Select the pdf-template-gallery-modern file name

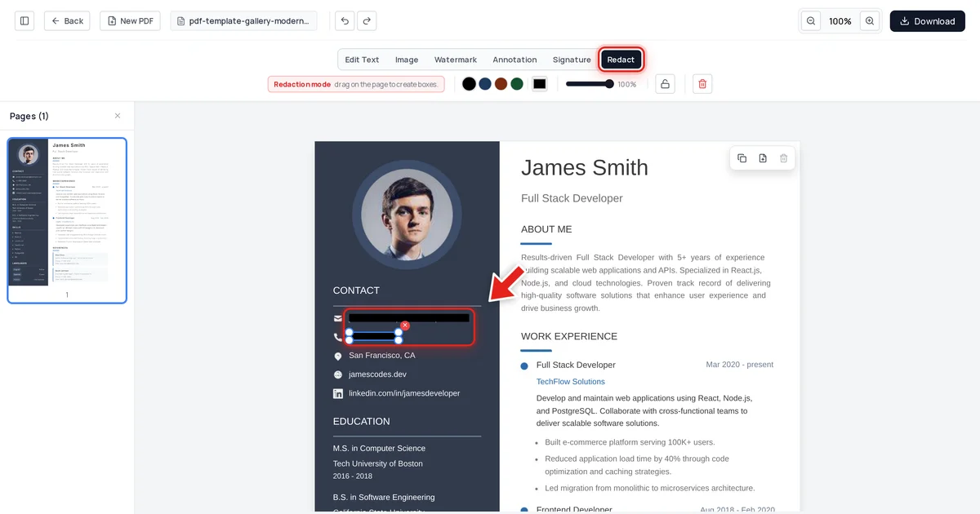click(x=243, y=21)
